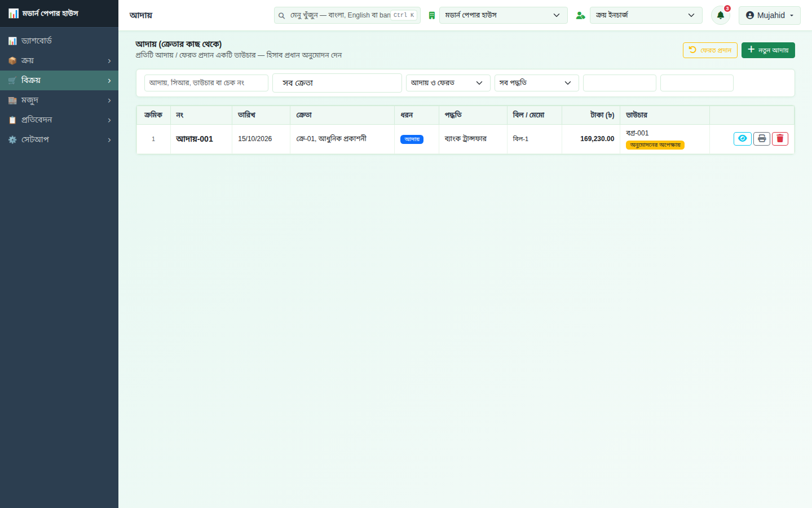This screenshot has width=812, height=508.
Task: Print the আদায়-001 receipt
Action: click(762, 138)
